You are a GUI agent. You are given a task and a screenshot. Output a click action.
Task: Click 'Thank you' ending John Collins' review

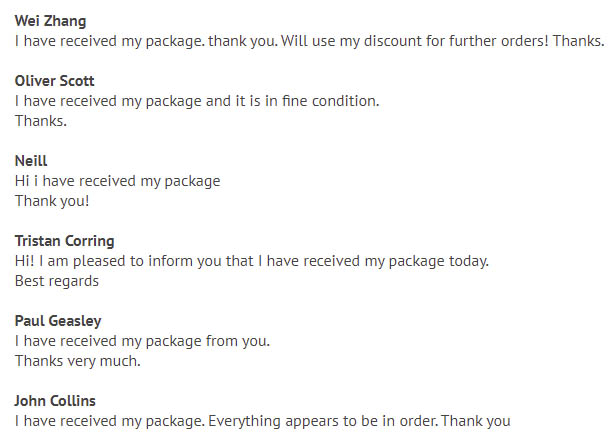click(476, 421)
